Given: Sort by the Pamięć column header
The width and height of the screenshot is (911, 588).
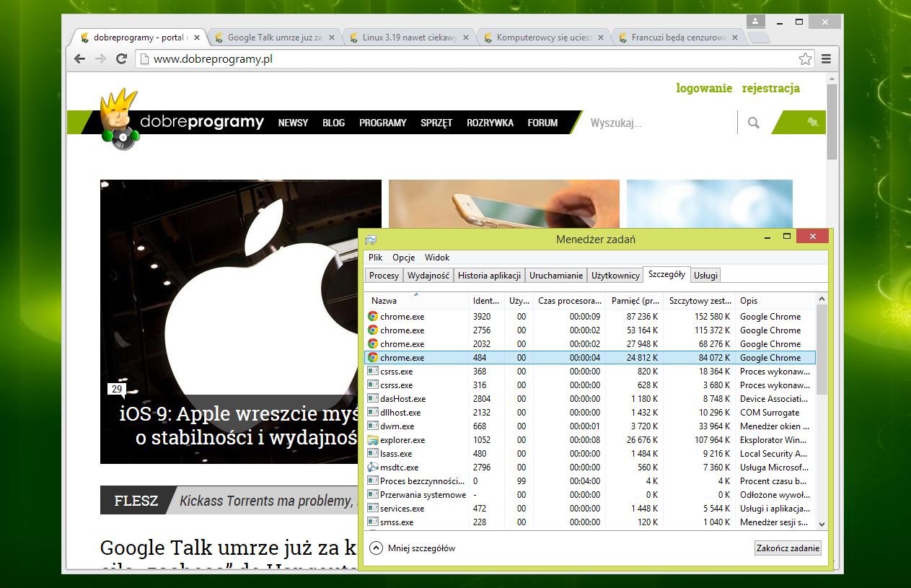Looking at the screenshot, I should [635, 300].
